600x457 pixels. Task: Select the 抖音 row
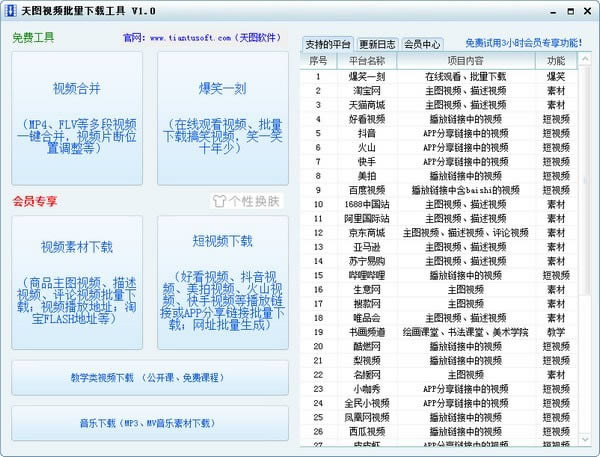pyautogui.click(x=439, y=133)
